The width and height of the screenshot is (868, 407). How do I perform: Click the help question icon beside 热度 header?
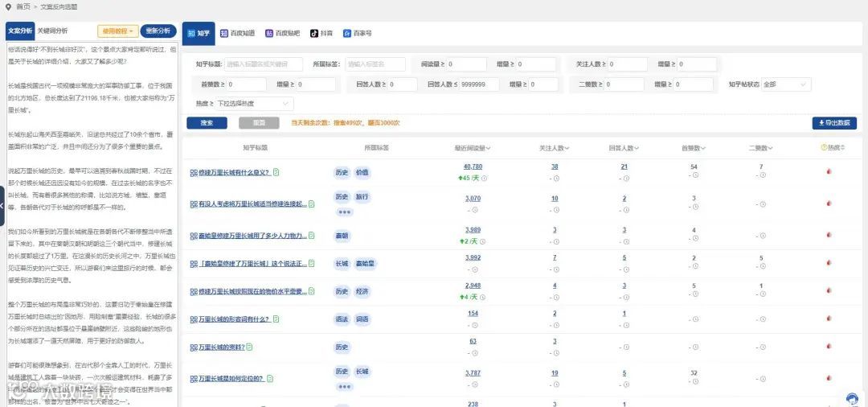point(824,148)
